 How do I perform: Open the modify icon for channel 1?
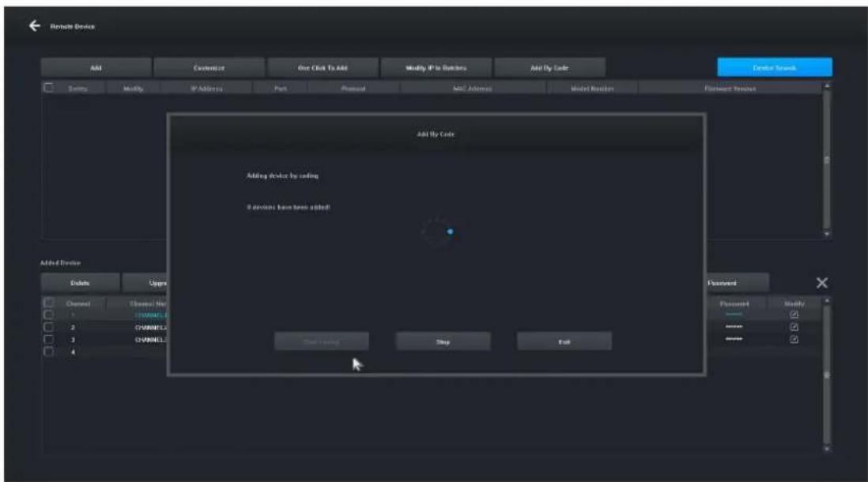[794, 314]
